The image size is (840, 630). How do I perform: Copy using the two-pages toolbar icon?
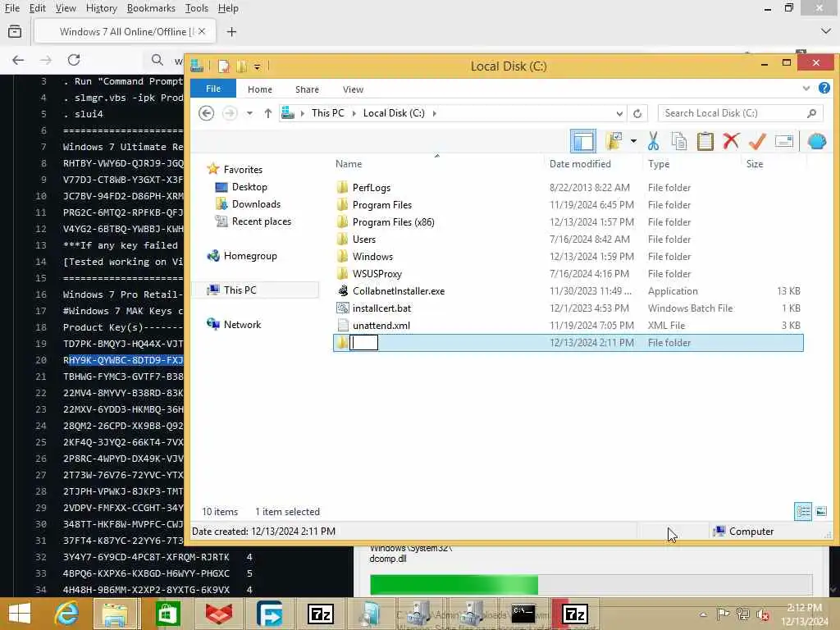678,141
